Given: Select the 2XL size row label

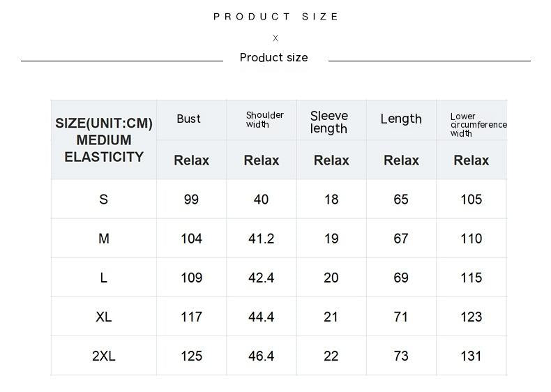Looking at the screenshot, I should pyautogui.click(x=104, y=356).
